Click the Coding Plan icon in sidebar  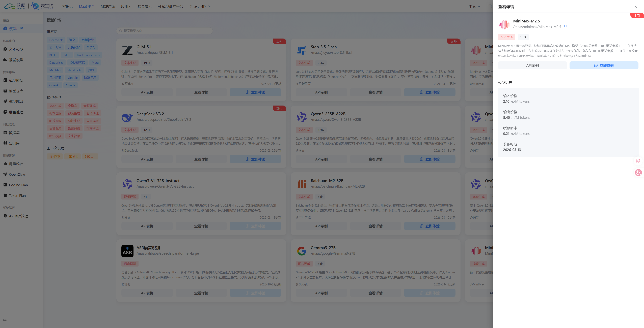pyautogui.click(x=5, y=185)
